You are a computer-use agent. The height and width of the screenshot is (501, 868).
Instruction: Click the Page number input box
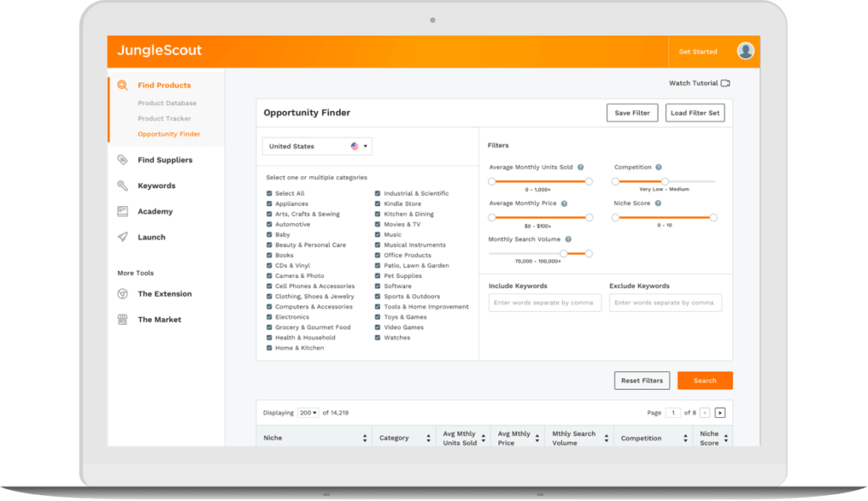[672, 413]
